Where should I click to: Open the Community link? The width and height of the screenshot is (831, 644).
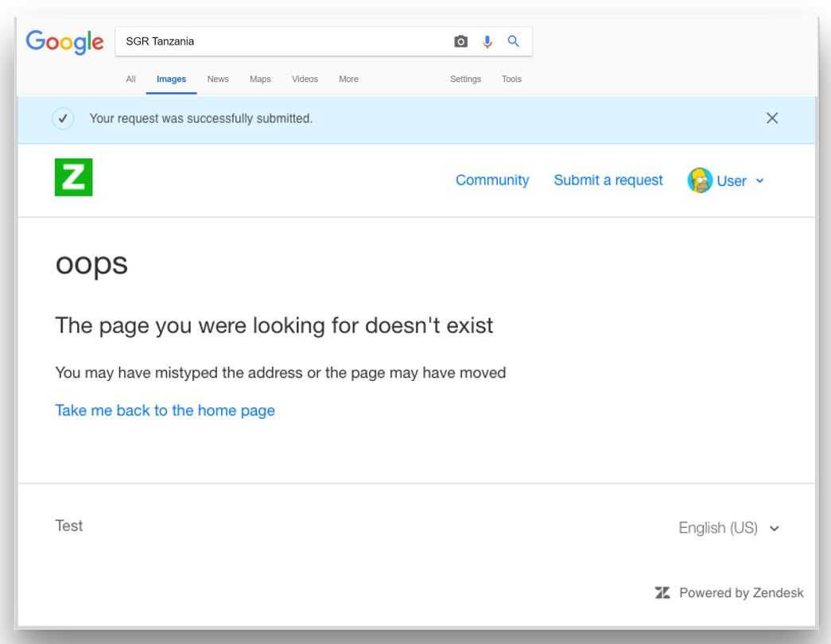coord(492,180)
